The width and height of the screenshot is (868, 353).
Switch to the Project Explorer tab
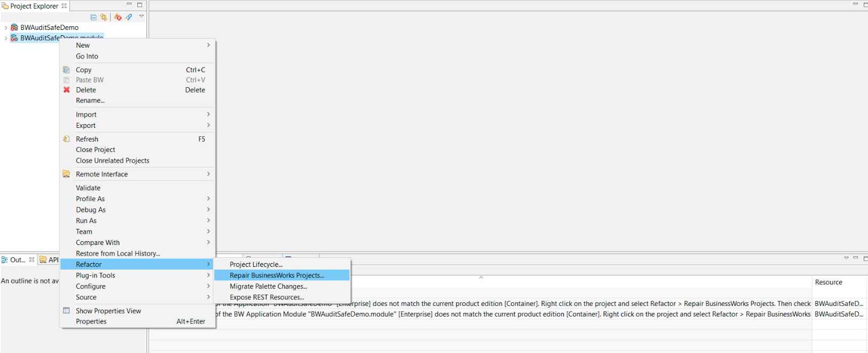tap(34, 6)
